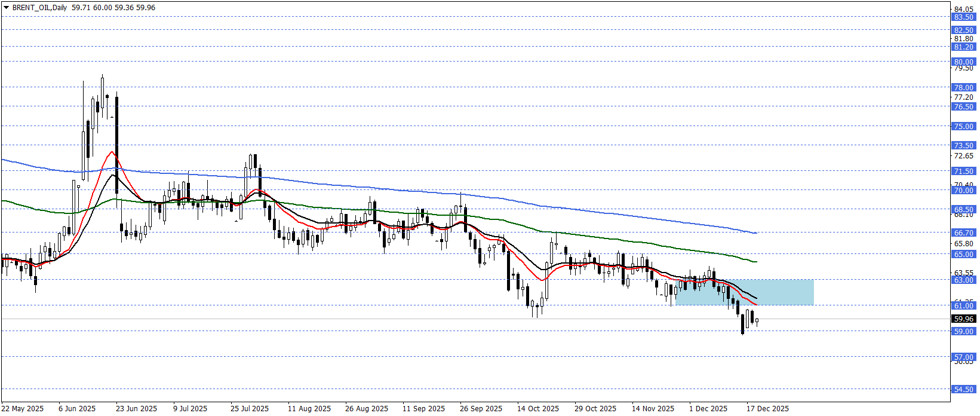Click the 65.00 price level label
Screen dimensions: 980x416
(963, 254)
